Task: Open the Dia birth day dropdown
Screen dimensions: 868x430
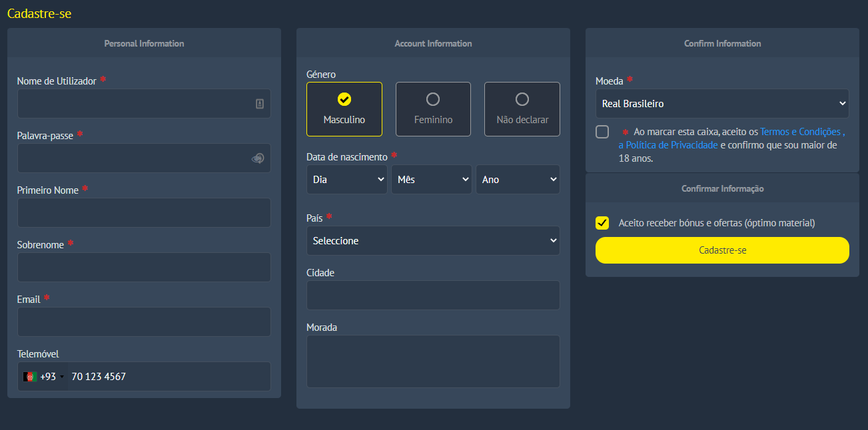Action: (x=347, y=180)
